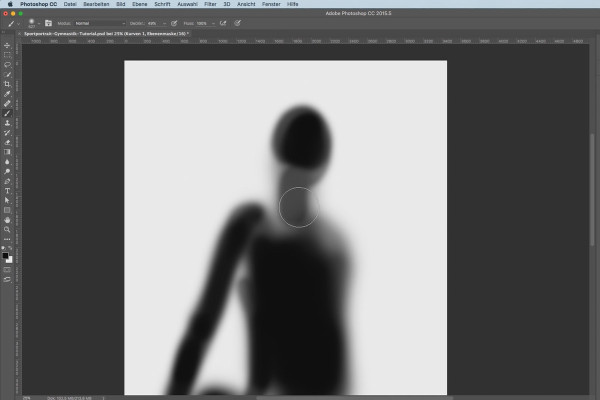Viewport: 600px width, 400px height.
Task: Swap foreground and background colors
Action: click(x=10, y=248)
